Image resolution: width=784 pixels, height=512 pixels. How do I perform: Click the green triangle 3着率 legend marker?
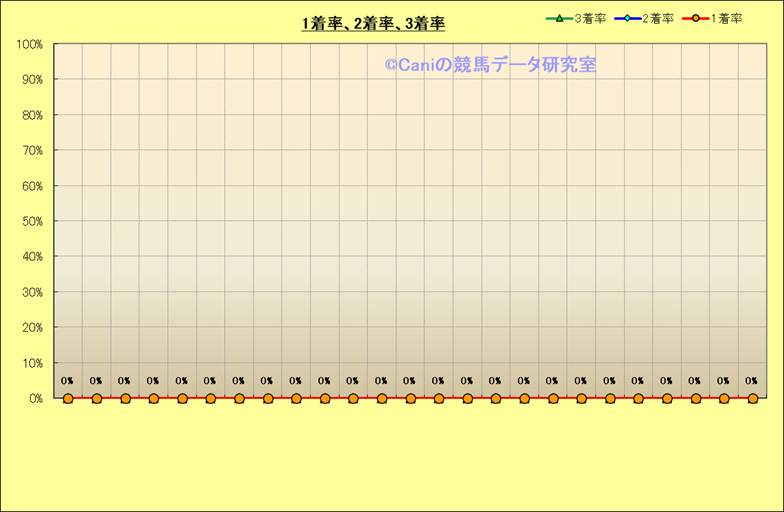click(560, 18)
